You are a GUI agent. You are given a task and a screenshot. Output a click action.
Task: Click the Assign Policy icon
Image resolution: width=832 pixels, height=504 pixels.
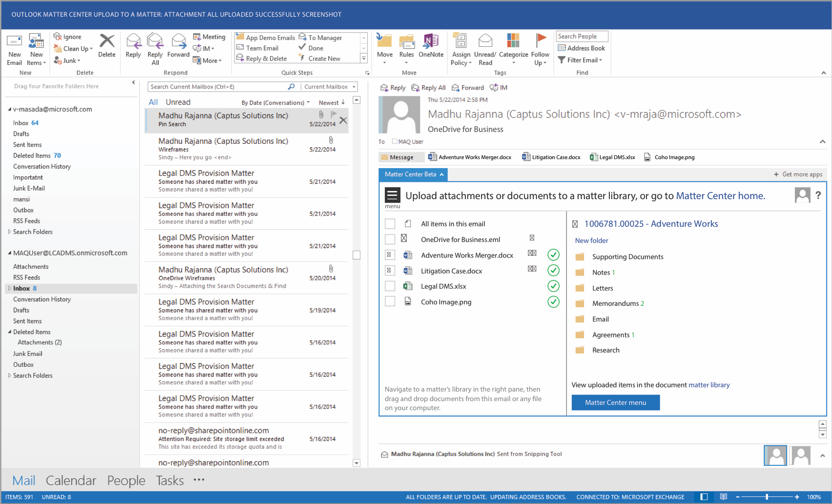pos(461,41)
